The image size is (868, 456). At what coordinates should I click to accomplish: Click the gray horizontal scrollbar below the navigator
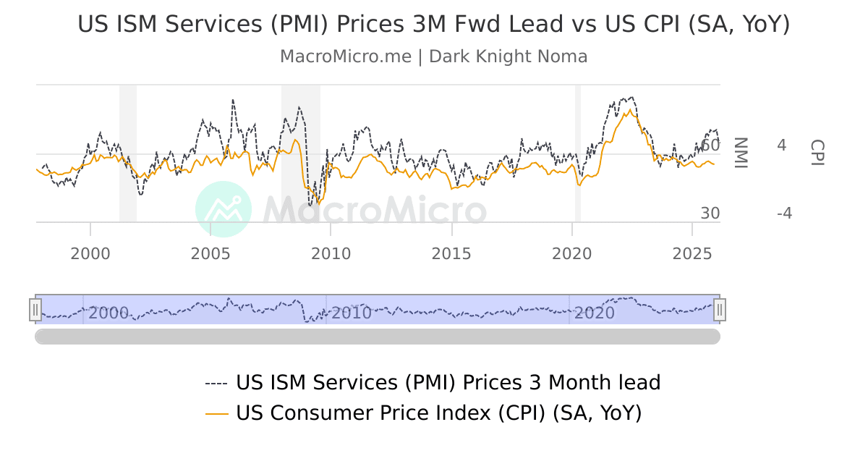point(376,335)
